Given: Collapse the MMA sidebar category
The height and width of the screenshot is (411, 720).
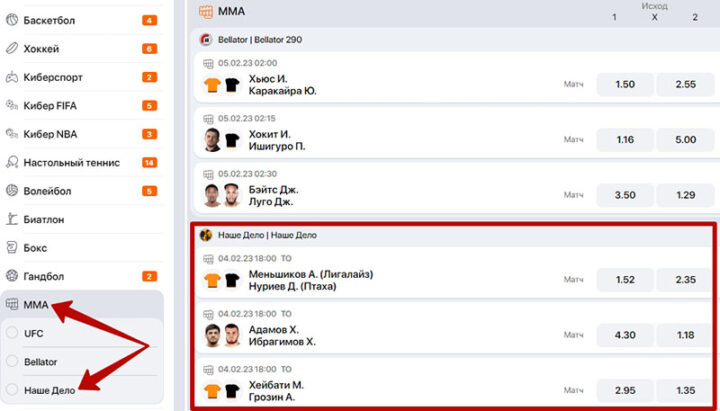Looking at the screenshot, I should pos(36,304).
